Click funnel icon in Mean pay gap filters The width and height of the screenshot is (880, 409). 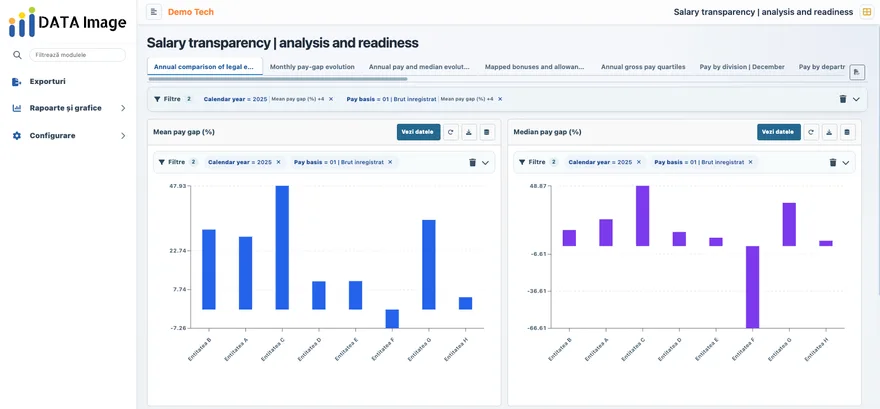click(162, 162)
